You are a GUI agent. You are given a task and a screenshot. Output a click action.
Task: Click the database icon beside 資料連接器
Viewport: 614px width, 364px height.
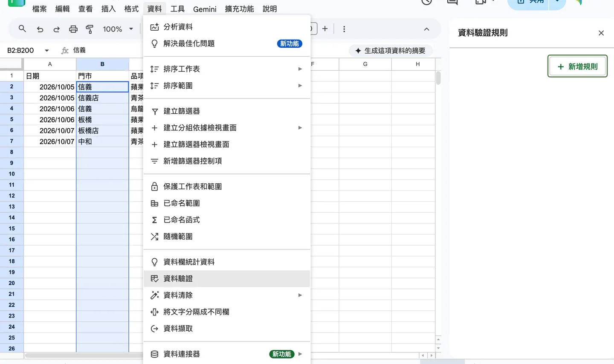155,354
